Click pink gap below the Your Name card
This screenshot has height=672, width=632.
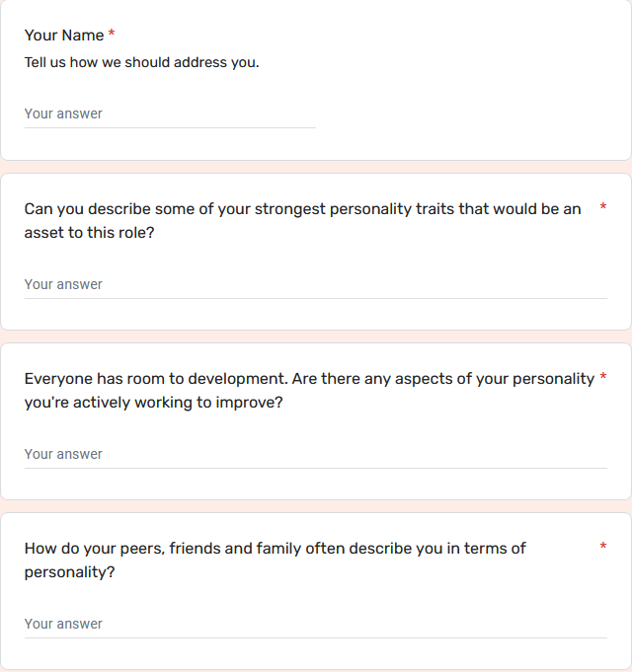click(316, 167)
